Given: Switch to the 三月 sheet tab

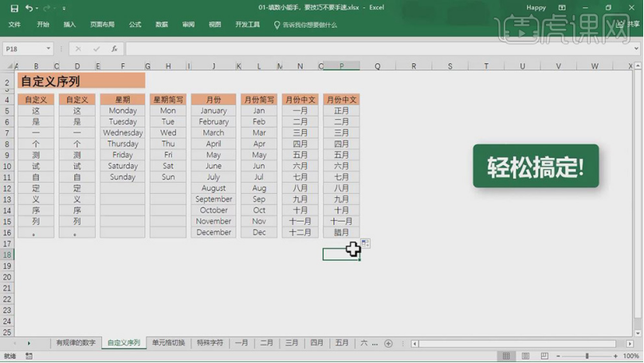Looking at the screenshot, I should [x=292, y=343].
